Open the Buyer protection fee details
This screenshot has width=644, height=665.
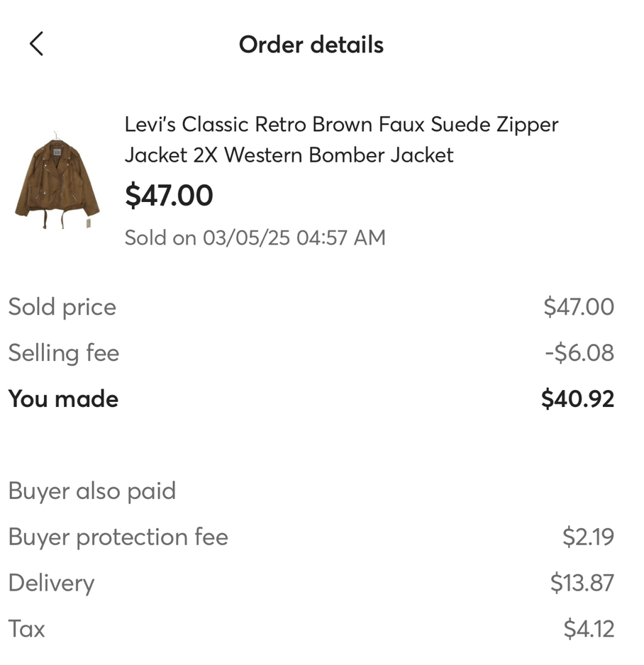click(x=118, y=537)
